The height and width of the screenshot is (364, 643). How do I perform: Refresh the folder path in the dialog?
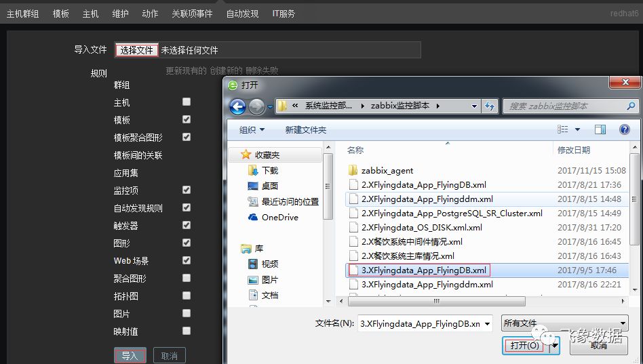point(489,106)
